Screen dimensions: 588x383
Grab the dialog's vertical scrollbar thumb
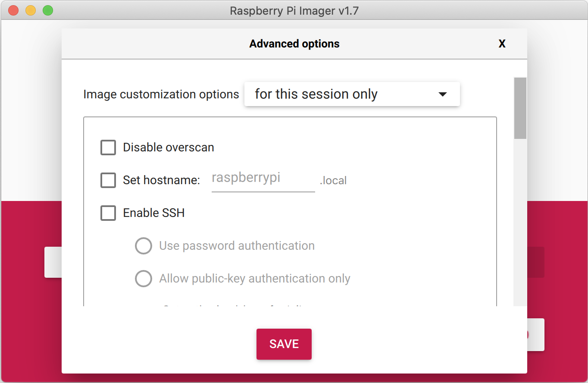click(520, 108)
